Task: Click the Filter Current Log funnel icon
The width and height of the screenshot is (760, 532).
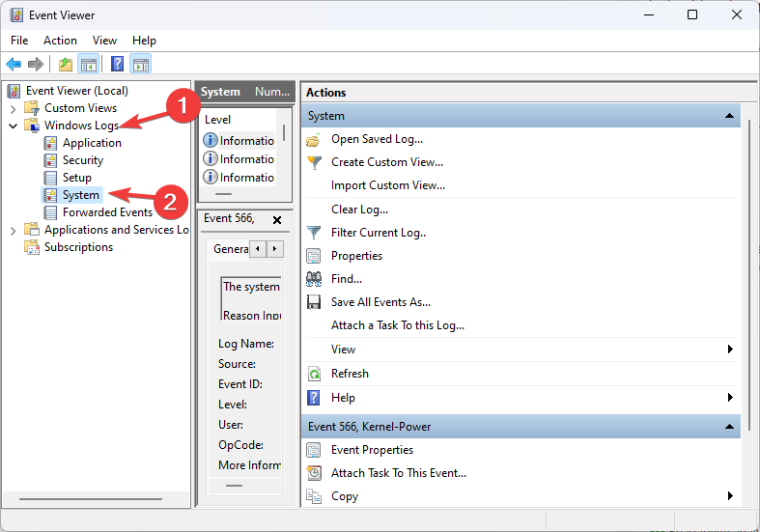Action: 314,233
